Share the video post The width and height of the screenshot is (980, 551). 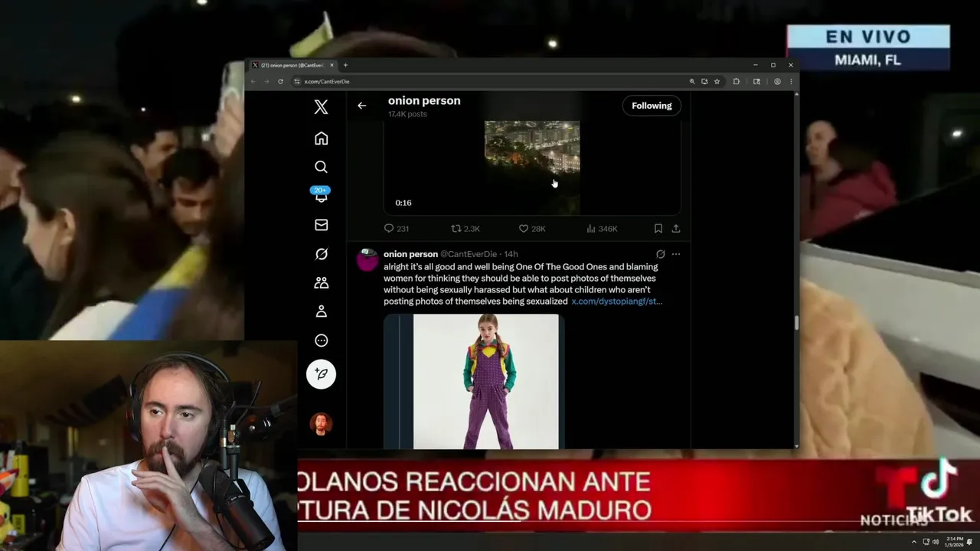[x=676, y=228]
